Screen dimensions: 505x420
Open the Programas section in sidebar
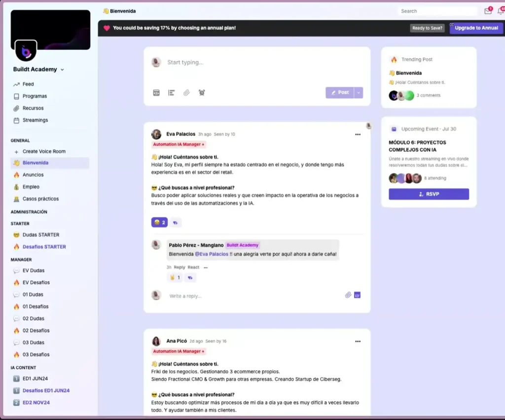35,96
